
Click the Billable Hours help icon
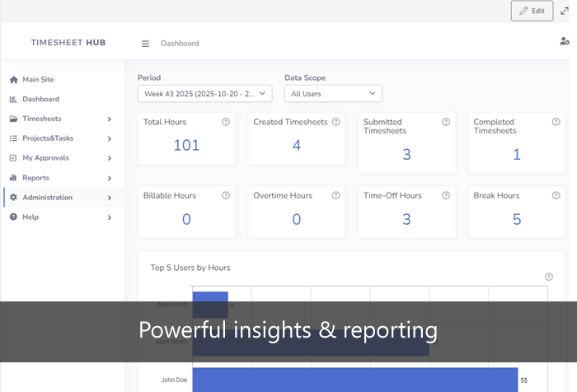[225, 196]
